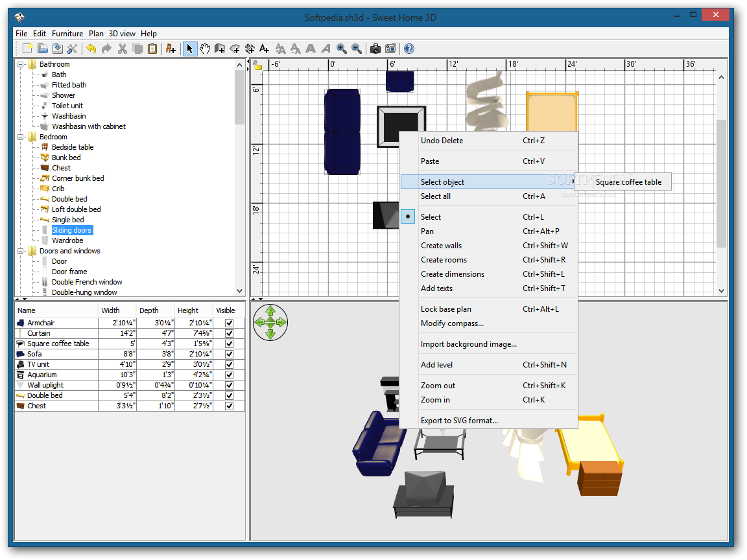Collapse the Bedroom catalog folder
747x560 pixels.
point(21,137)
